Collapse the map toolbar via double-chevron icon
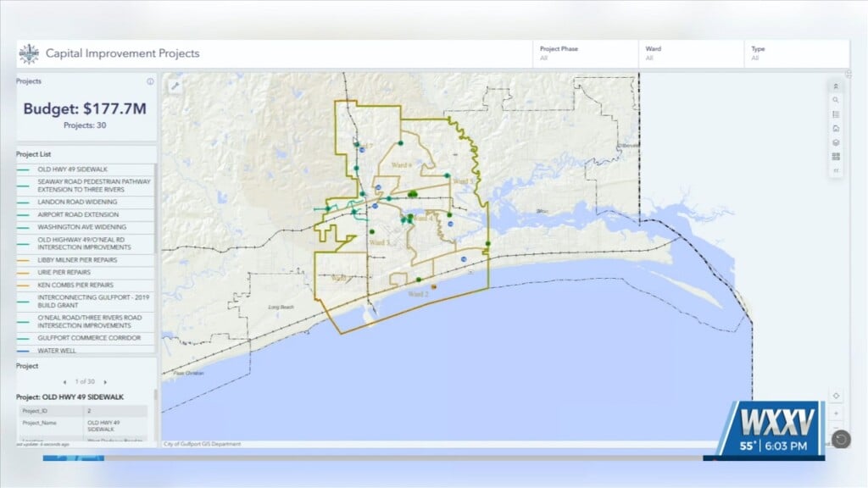The height and width of the screenshot is (488, 868). [x=836, y=86]
